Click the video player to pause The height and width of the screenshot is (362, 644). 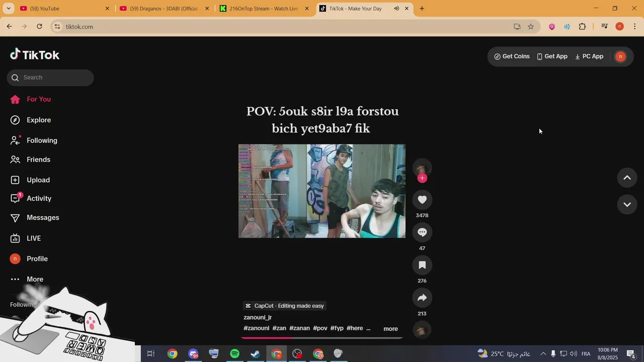[322, 191]
